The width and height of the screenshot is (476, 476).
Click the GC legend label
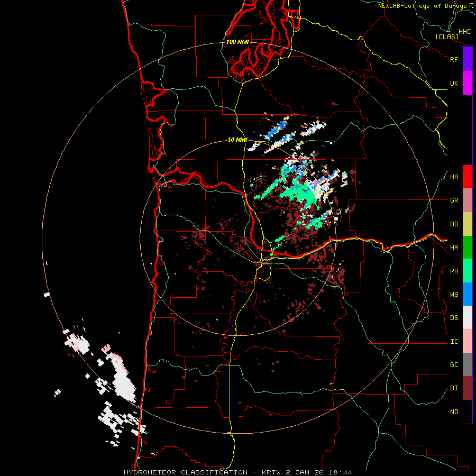pyautogui.click(x=454, y=365)
